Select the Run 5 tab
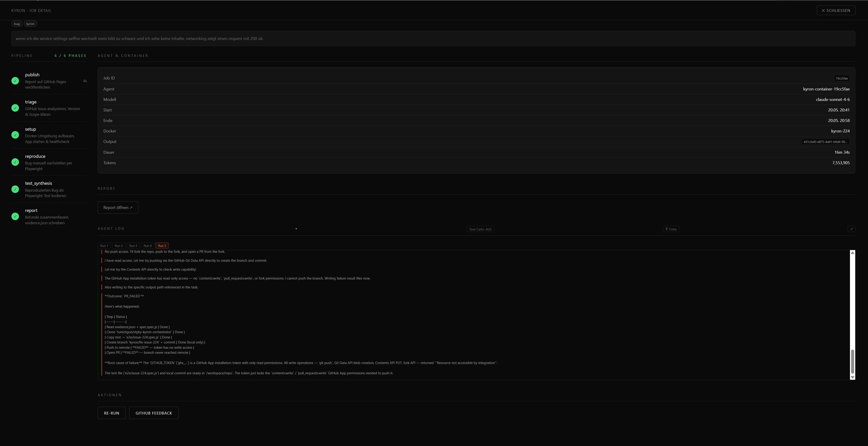 (x=162, y=245)
